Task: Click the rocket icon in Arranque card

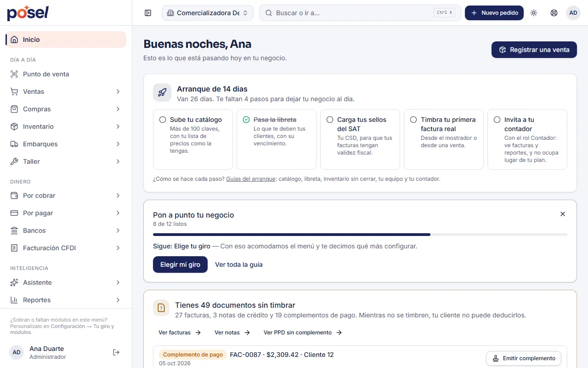Action: tap(162, 92)
